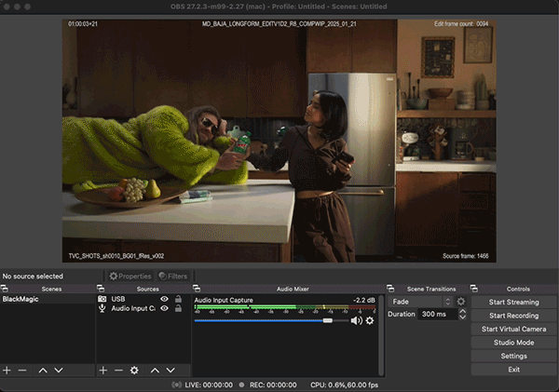This screenshot has width=559, height=392.
Task: Click the USB camera source icon
Action: (102, 299)
